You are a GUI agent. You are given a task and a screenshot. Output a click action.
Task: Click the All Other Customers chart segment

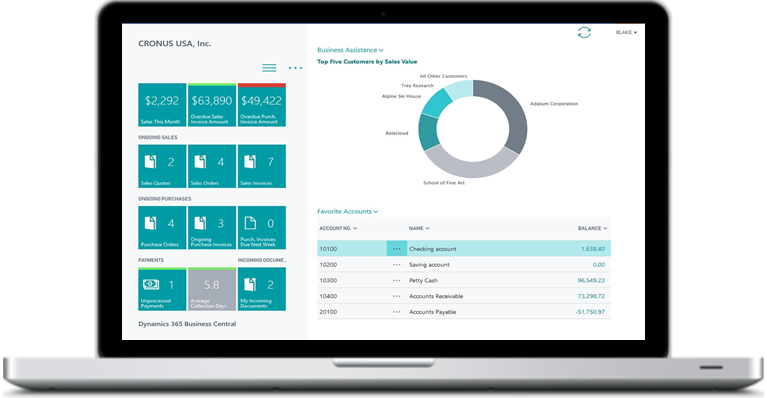pyautogui.click(x=460, y=90)
